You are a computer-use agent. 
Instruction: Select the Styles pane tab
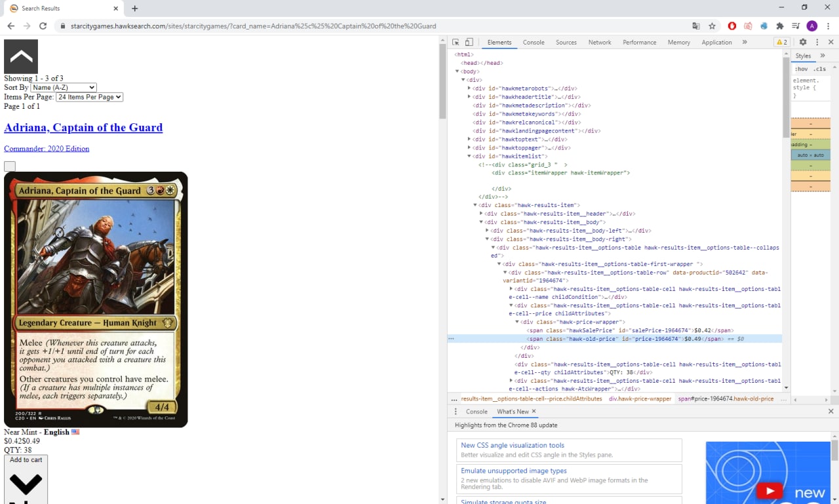(x=803, y=56)
